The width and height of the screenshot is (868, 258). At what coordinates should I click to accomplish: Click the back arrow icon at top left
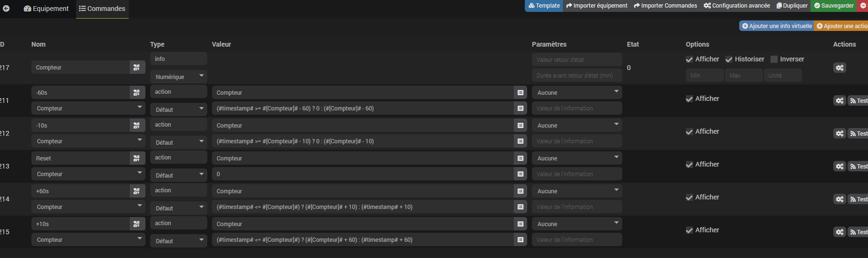point(6,9)
